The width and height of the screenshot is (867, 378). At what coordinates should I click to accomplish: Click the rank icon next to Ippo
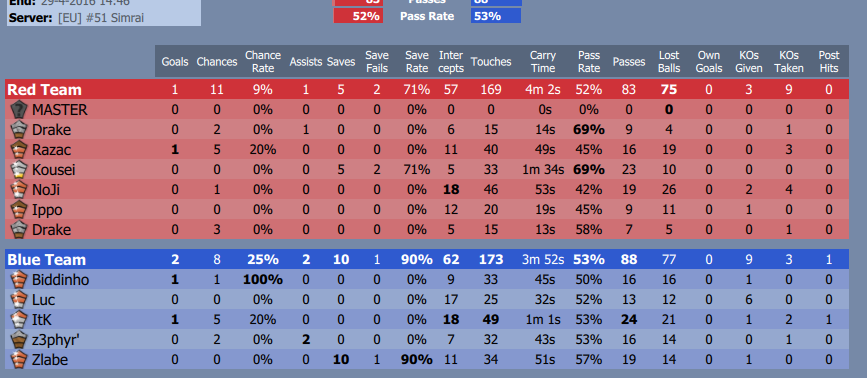click(x=19, y=209)
